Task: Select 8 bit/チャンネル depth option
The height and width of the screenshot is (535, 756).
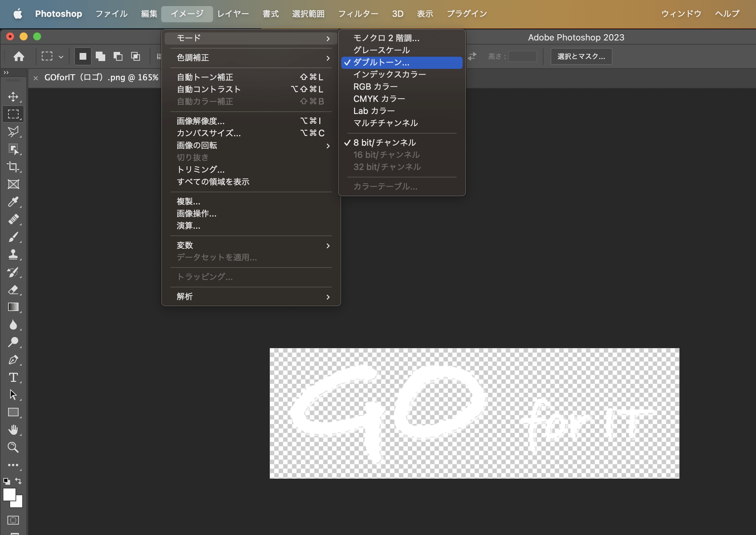Action: [402, 143]
